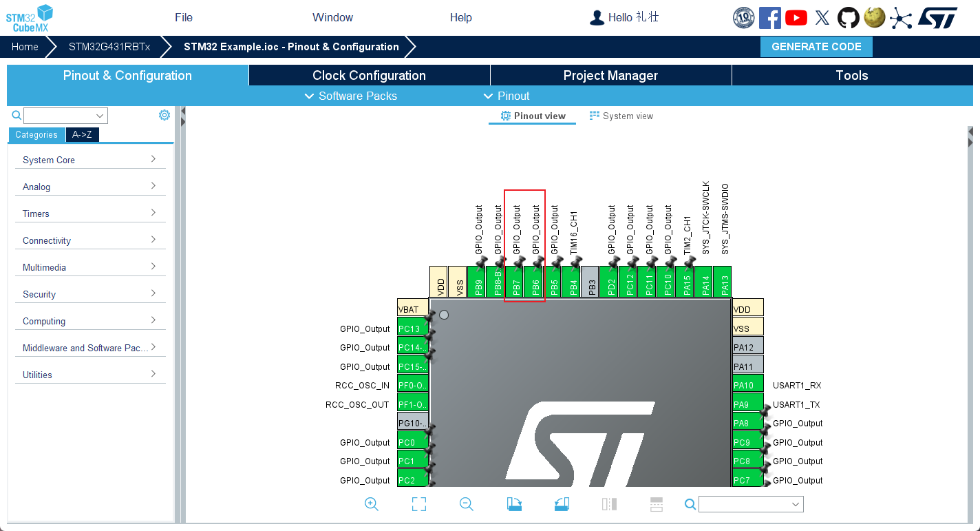This screenshot has height=531, width=980.
Task: Rotate the chip clockwise
Action: point(514,504)
